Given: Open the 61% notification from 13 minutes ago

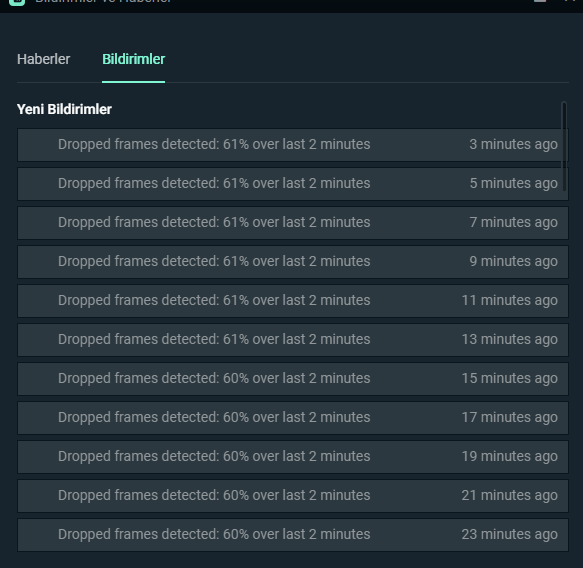Looking at the screenshot, I should (x=293, y=340).
